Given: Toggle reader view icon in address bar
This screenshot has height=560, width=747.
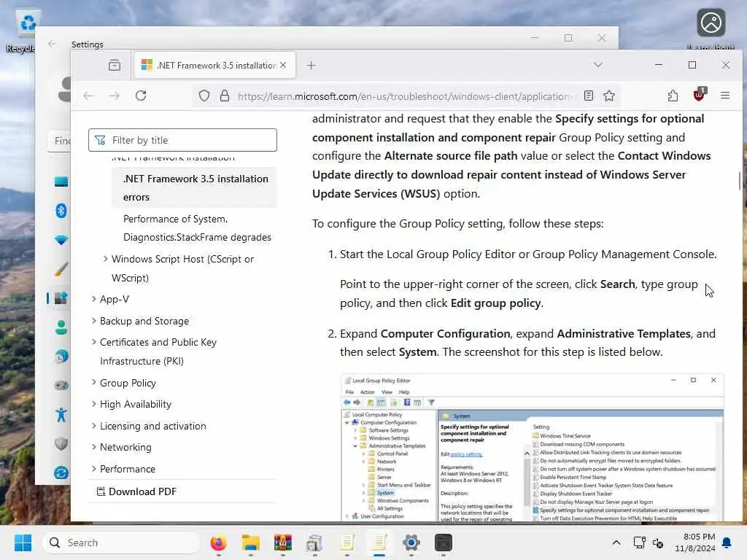Looking at the screenshot, I should (589, 96).
